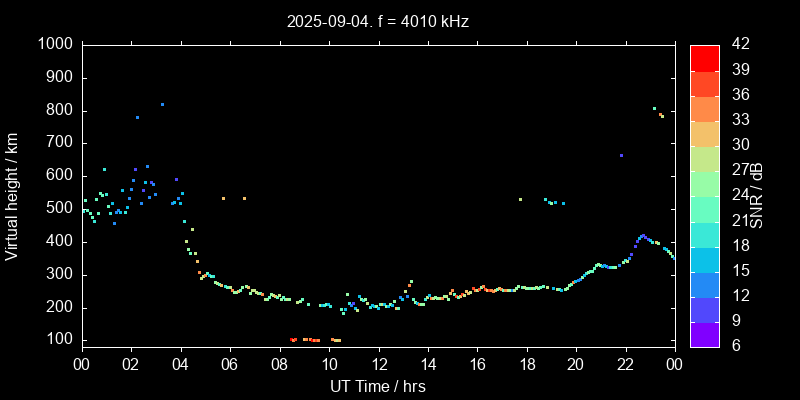Click the orange 33–36 dB colorbar band

click(704, 108)
